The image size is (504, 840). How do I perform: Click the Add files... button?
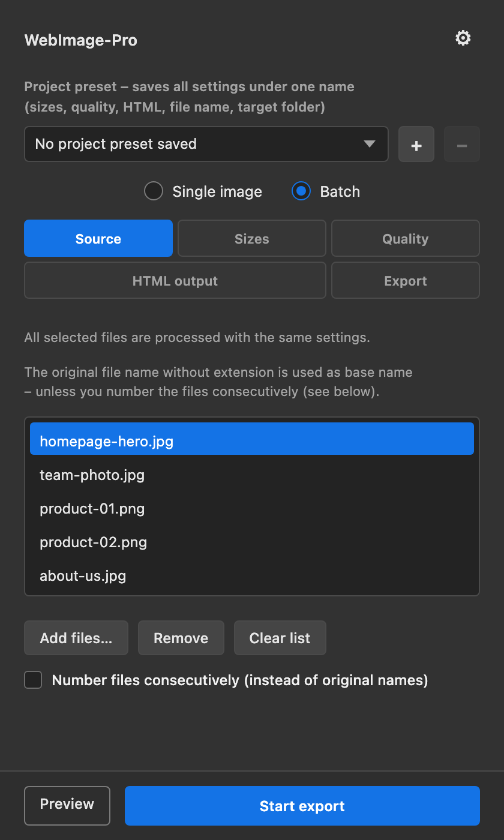pos(76,638)
